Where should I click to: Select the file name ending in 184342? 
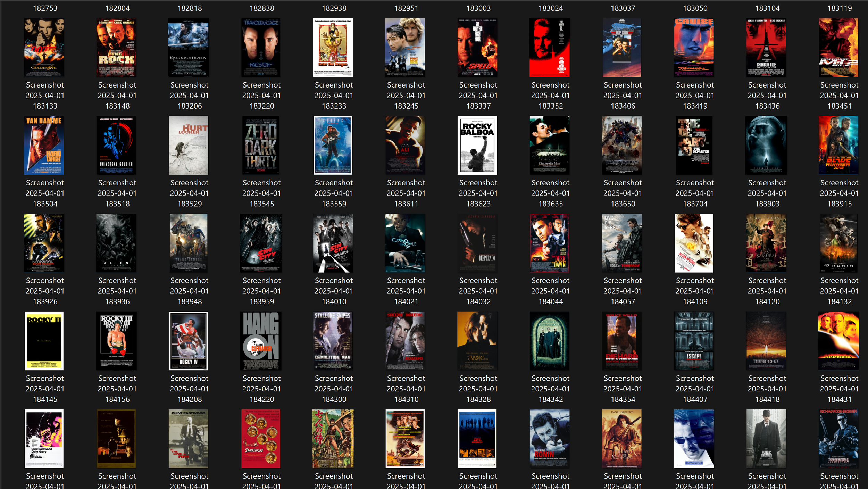click(x=551, y=389)
